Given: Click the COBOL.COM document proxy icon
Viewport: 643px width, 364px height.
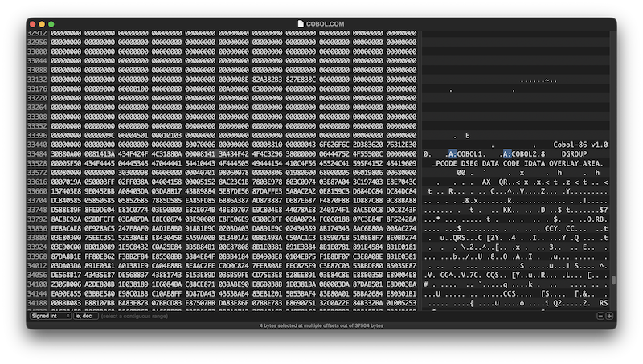Looking at the screenshot, I should click(301, 24).
